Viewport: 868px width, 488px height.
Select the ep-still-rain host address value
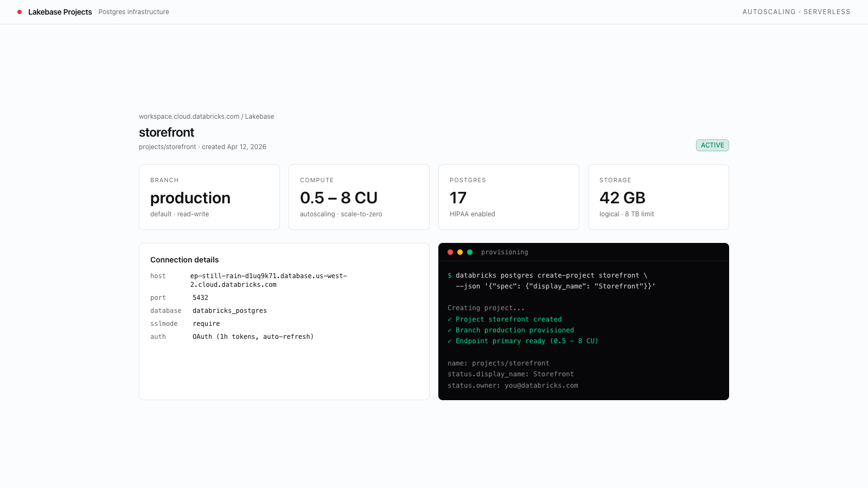269,280
